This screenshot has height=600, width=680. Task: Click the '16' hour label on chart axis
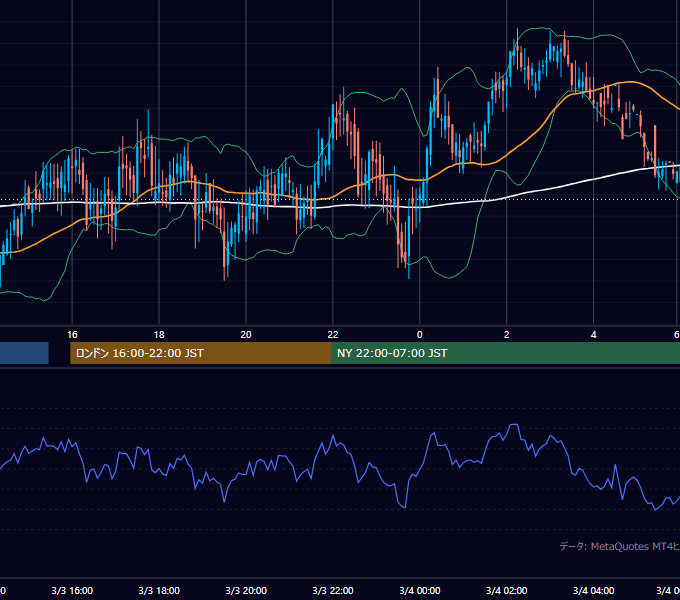(x=72, y=335)
